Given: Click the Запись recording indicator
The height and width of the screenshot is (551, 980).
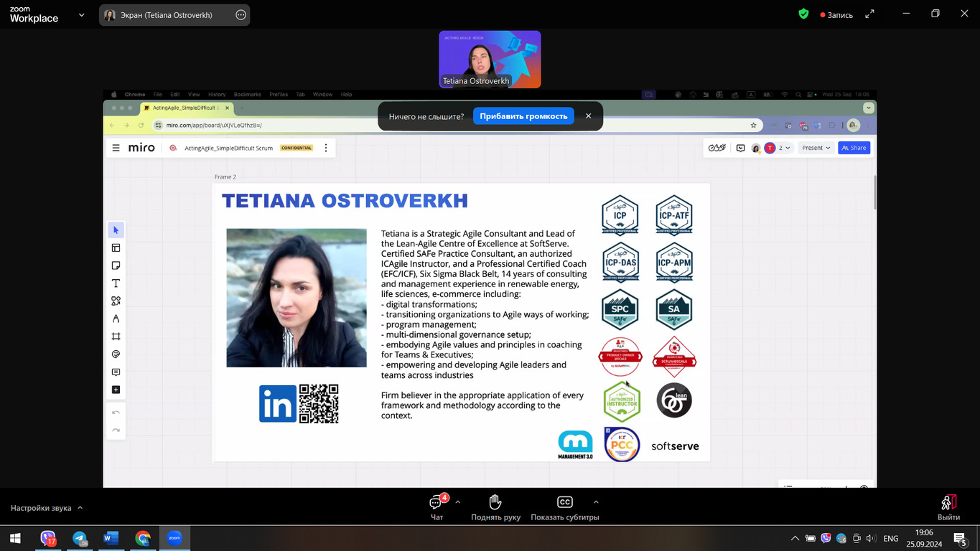Looking at the screenshot, I should point(836,14).
